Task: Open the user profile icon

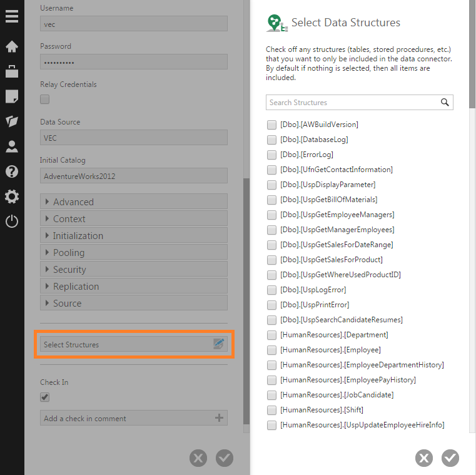Action: [12, 146]
